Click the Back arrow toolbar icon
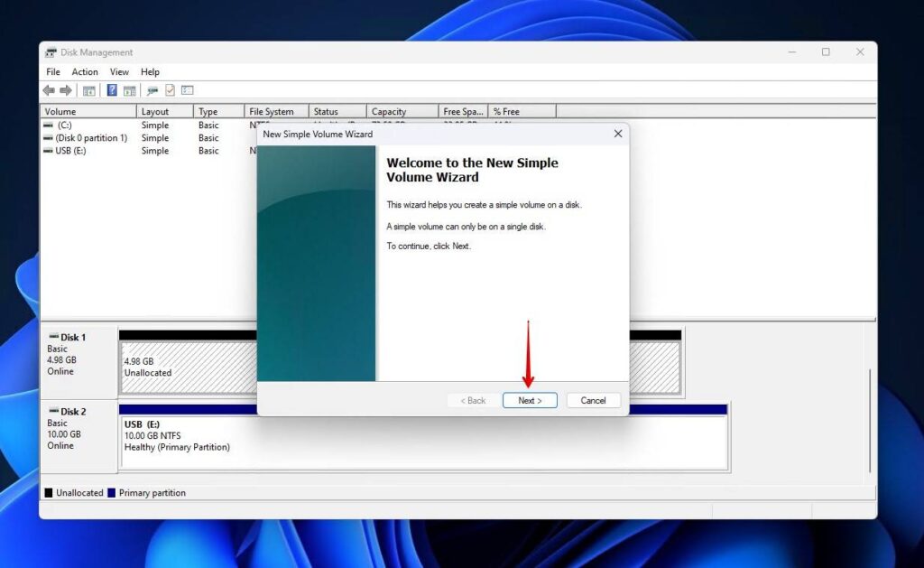This screenshot has height=568, width=924. click(x=49, y=90)
